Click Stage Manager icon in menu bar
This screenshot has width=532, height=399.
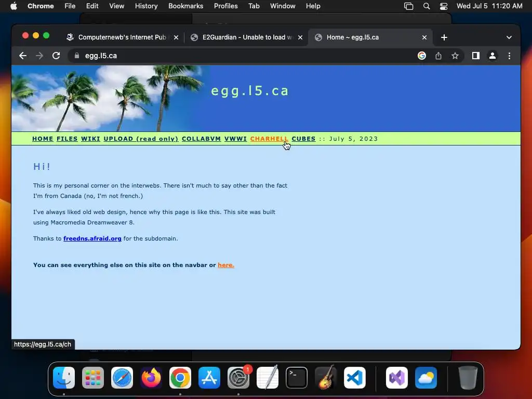[x=409, y=6]
